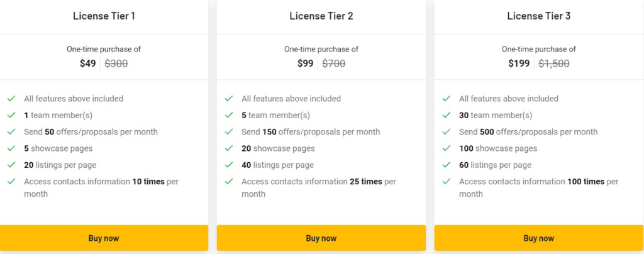
Task: Click Buy now for License Tier 2
Action: [x=321, y=238]
